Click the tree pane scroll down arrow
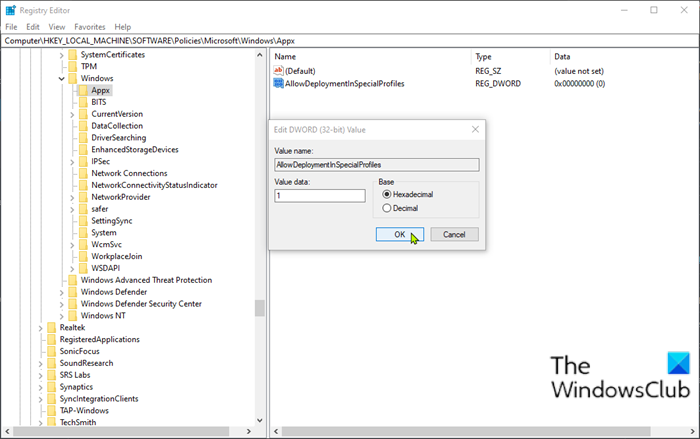The height and width of the screenshot is (439, 700). (x=259, y=420)
